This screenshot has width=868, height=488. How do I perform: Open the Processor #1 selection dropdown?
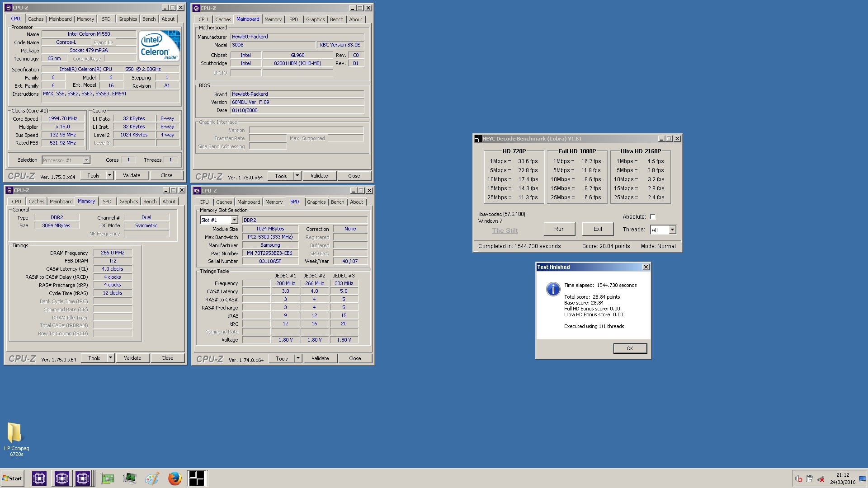coord(86,160)
